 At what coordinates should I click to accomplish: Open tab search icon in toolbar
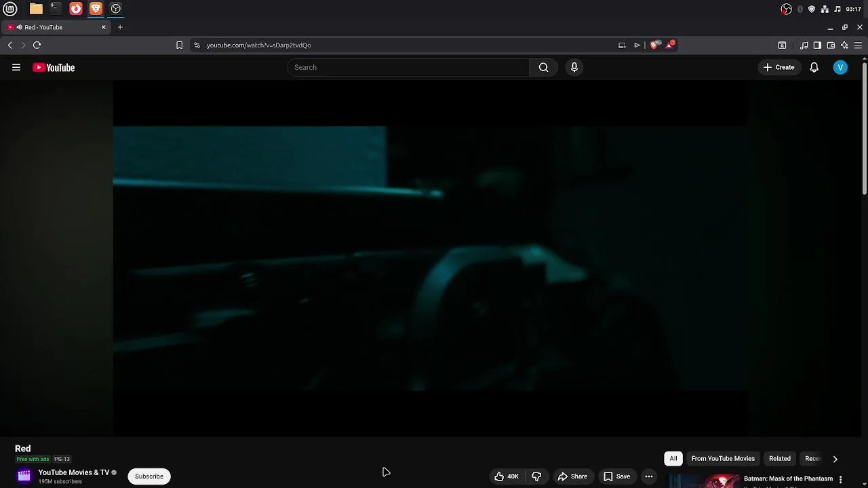[782, 45]
